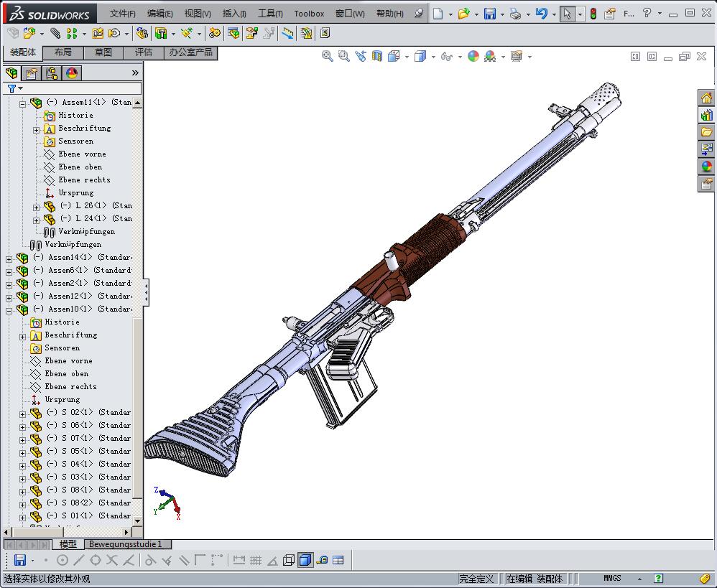Open the 工具(T) menu
The image size is (717, 588).
coord(270,14)
